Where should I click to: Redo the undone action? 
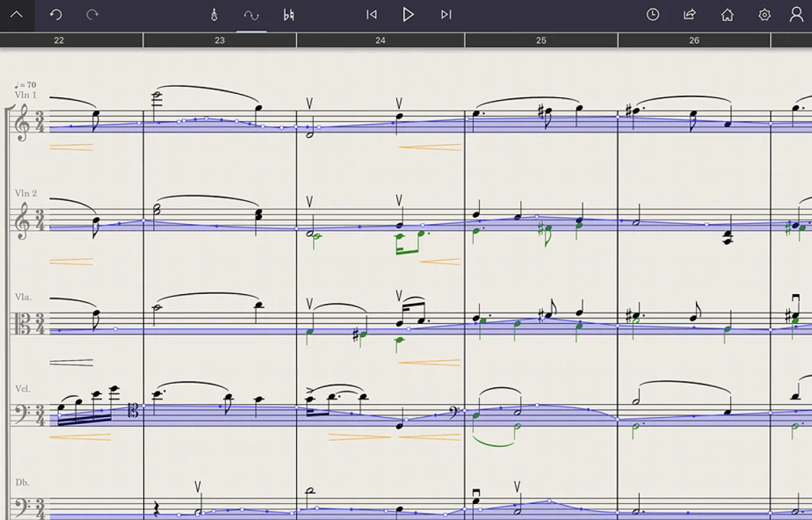pyautogui.click(x=91, y=15)
